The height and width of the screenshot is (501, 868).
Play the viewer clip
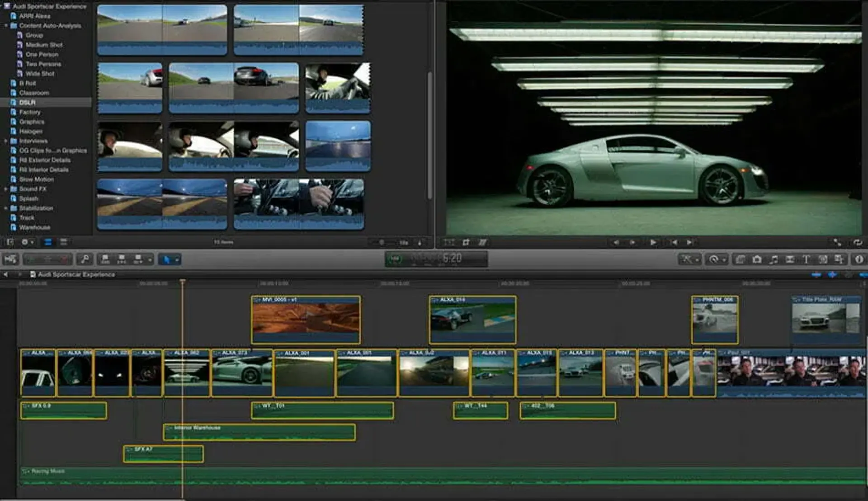(653, 242)
